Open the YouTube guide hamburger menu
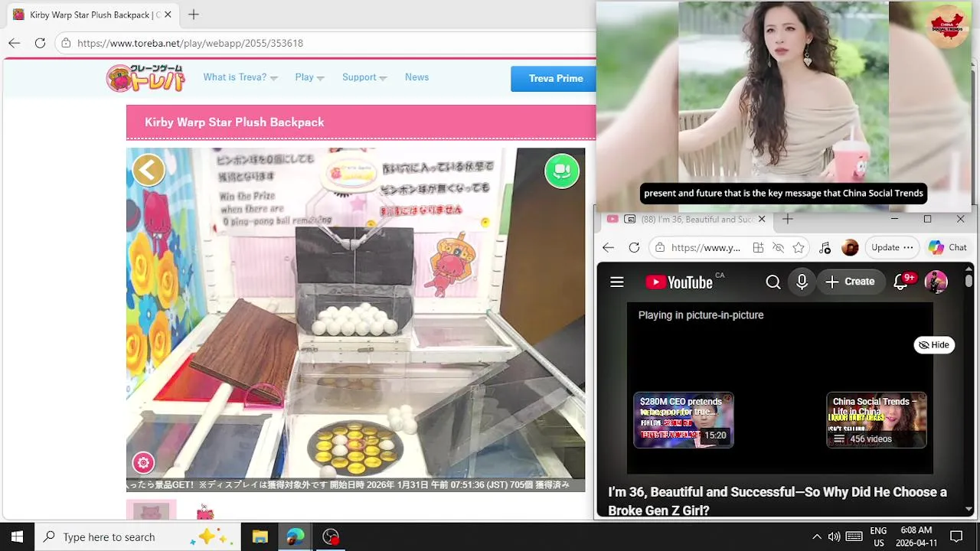The image size is (980, 551). pos(617,282)
